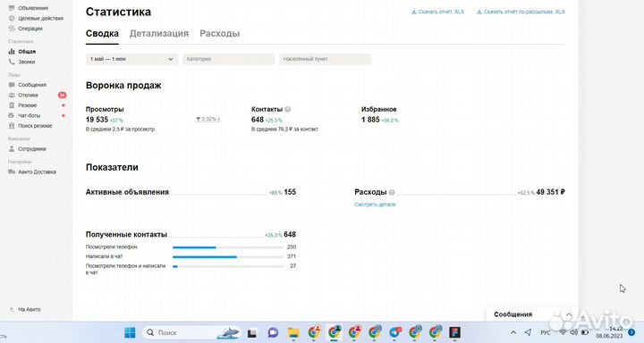The height and width of the screenshot is (343, 644).
Task: Open Поиск резюме in the sidebar
Action: pyautogui.click(x=30, y=126)
